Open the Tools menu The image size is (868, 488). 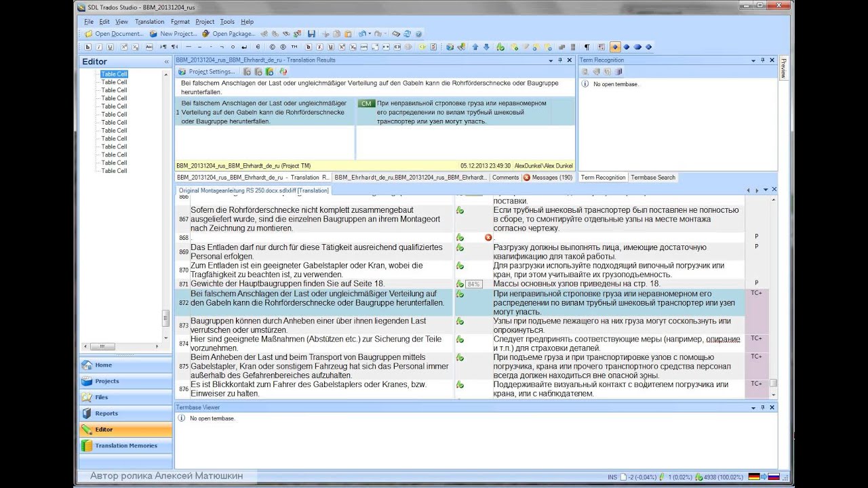[227, 22]
